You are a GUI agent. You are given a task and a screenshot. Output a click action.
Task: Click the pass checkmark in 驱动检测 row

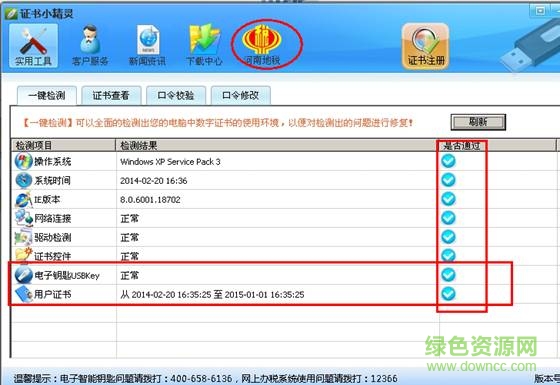[448, 237]
